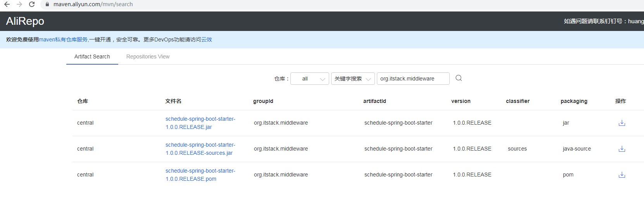
Task: Click central in the sources row
Action: click(x=85, y=149)
